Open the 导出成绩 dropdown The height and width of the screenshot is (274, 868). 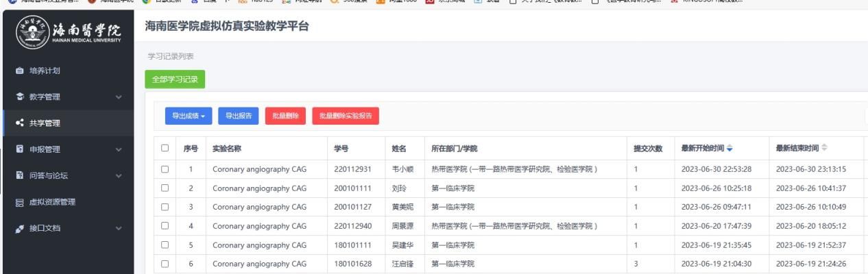click(x=189, y=116)
